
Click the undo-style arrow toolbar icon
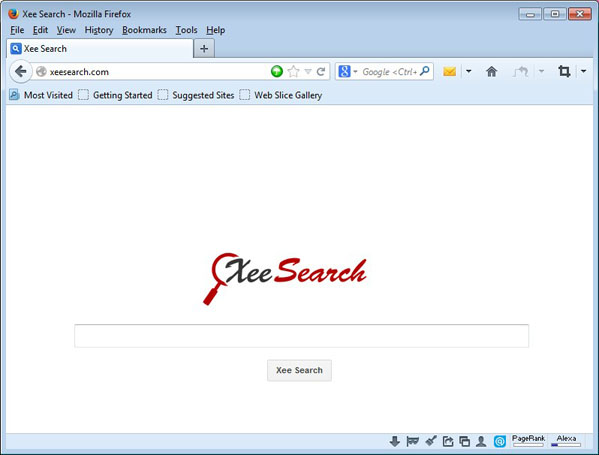click(x=520, y=71)
